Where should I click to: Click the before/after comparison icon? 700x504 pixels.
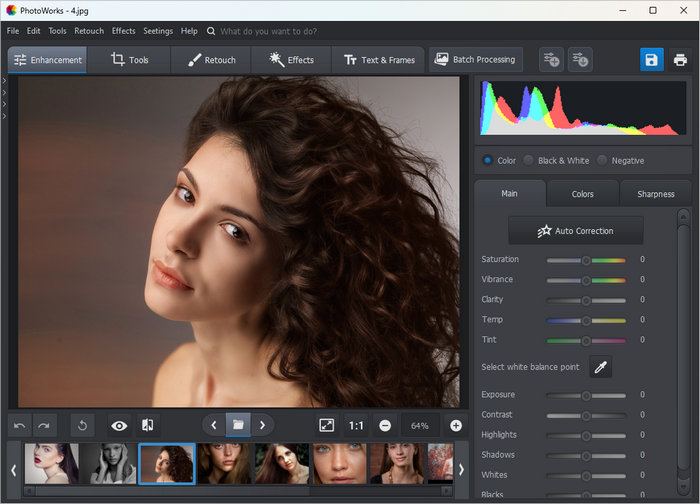pyautogui.click(x=147, y=425)
